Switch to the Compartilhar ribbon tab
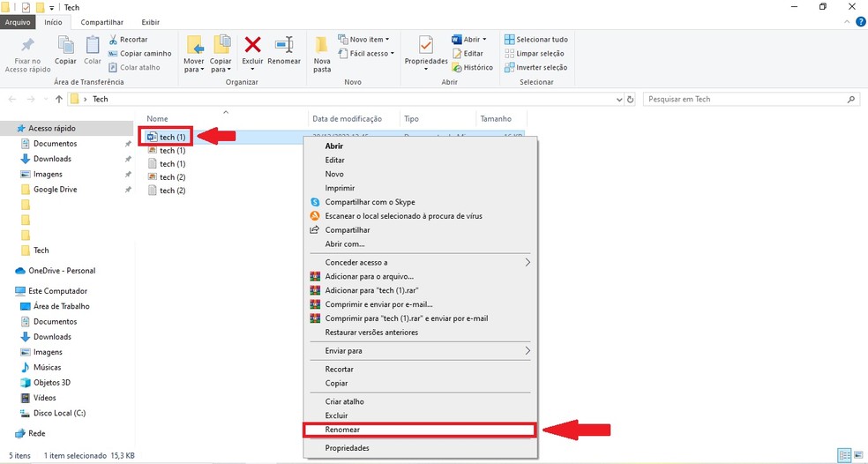 click(x=101, y=22)
